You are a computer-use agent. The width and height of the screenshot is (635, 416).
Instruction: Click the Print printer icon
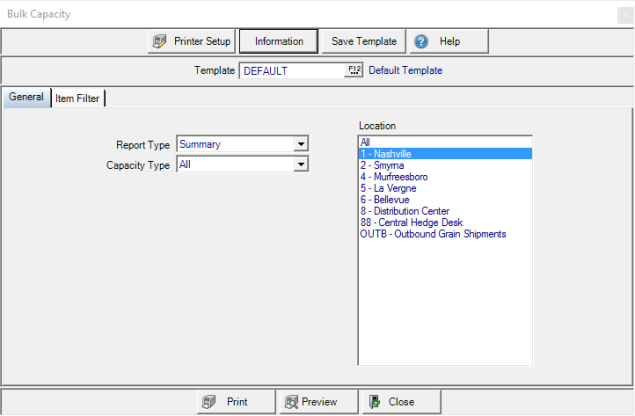(x=209, y=402)
